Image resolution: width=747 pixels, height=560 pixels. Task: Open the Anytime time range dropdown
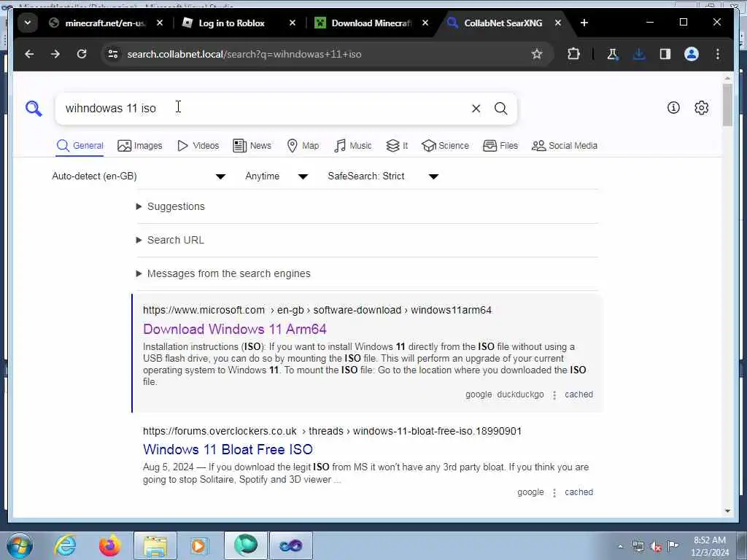coord(276,176)
